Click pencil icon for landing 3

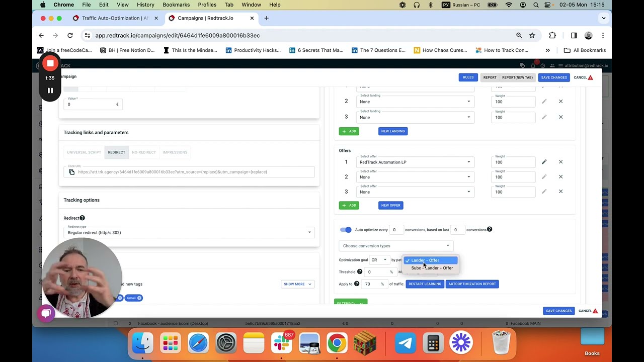544,117
